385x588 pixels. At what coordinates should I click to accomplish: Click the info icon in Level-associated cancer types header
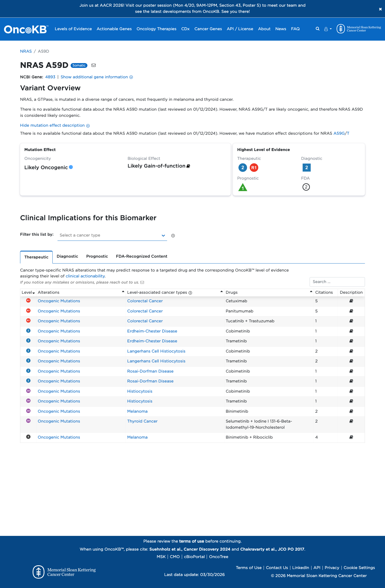click(190, 293)
